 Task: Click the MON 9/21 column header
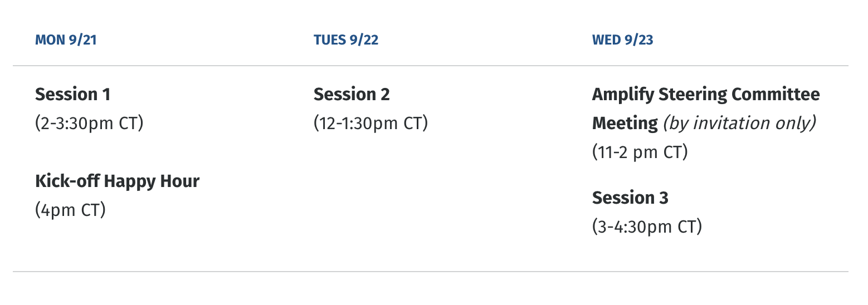[x=66, y=40]
